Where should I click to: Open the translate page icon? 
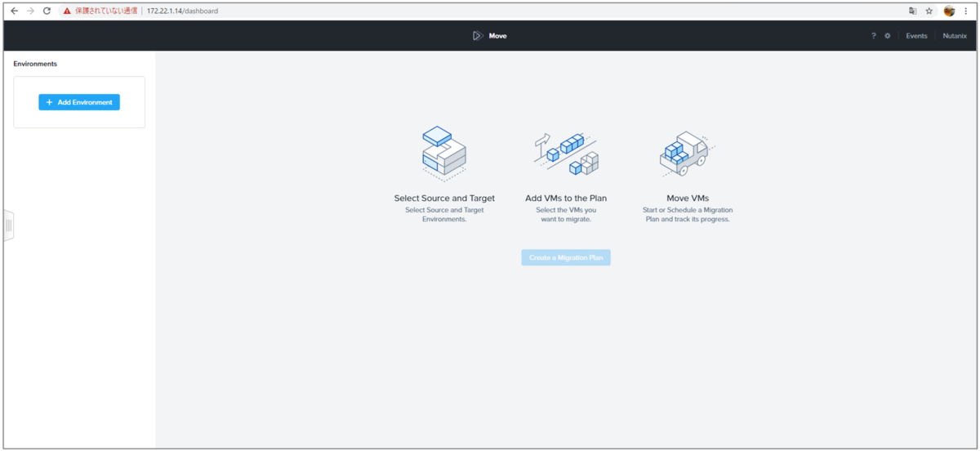(913, 11)
